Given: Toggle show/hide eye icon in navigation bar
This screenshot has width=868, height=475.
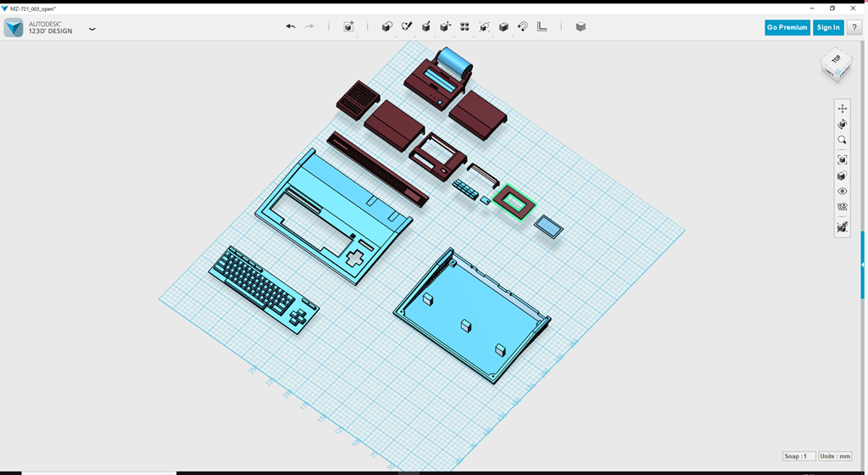Looking at the screenshot, I should click(842, 192).
